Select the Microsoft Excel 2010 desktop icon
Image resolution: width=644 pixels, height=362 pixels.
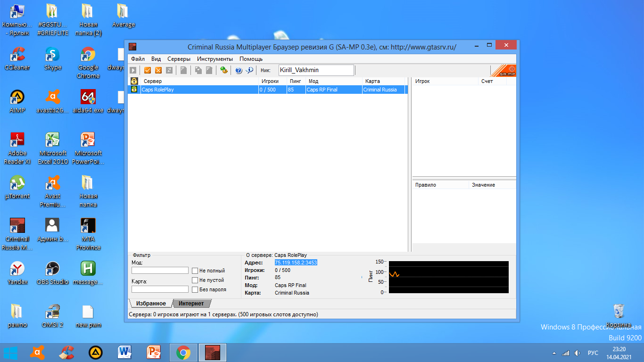53,149
